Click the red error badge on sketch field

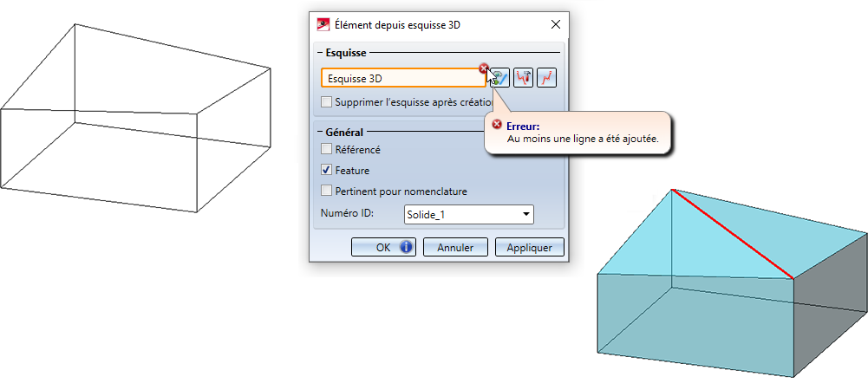pyautogui.click(x=483, y=68)
